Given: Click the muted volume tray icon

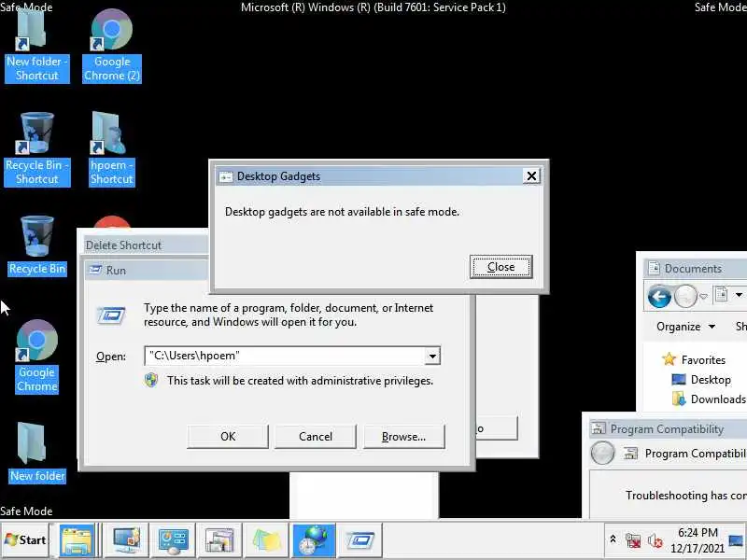Looking at the screenshot, I should (655, 540).
